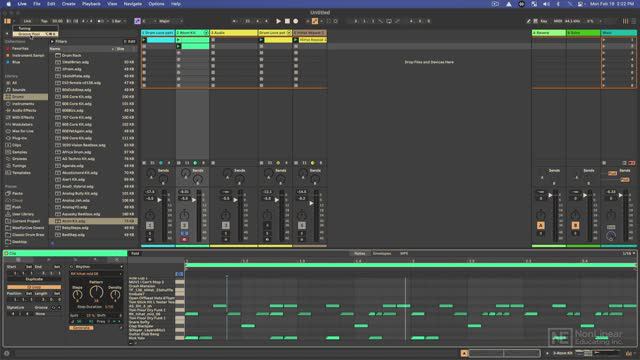Toggle the purple scale mode icon
The image size is (640, 360).
coord(138,21)
